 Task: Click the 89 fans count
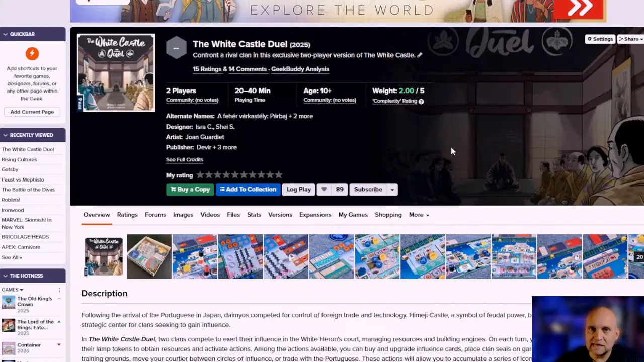pyautogui.click(x=340, y=190)
